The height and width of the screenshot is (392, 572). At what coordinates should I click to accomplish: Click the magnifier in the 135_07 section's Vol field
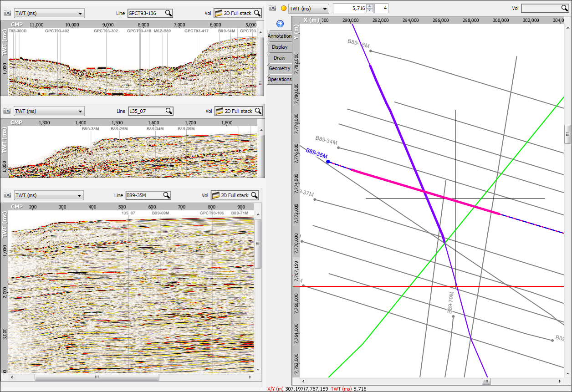point(258,111)
